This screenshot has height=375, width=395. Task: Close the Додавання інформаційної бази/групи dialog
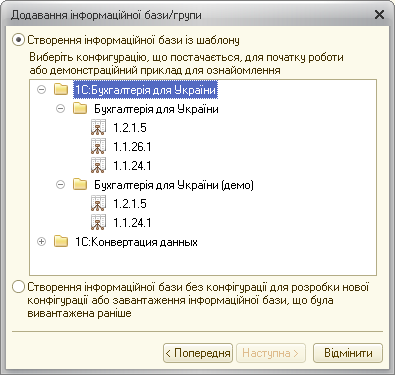pos(379,15)
